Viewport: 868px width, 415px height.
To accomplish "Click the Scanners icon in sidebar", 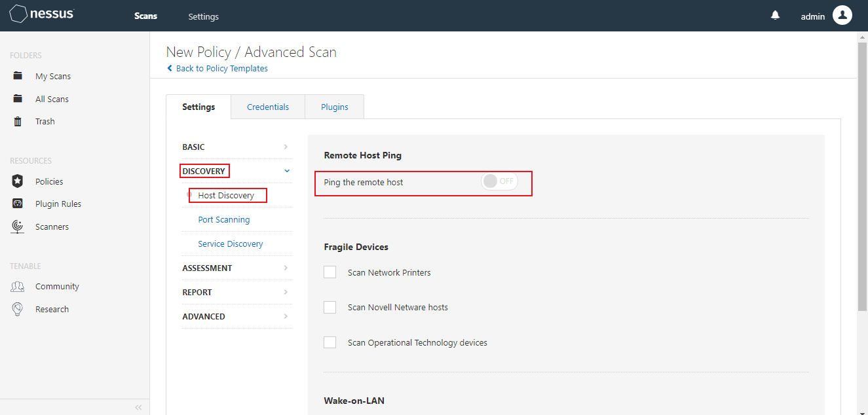I will tap(18, 226).
